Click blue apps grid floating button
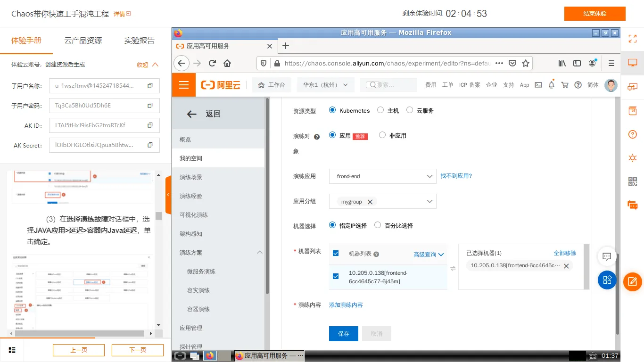 607,280
